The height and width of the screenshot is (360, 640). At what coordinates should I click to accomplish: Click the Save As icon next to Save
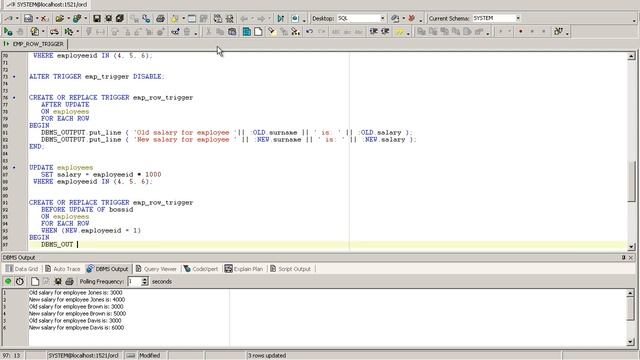108,18
